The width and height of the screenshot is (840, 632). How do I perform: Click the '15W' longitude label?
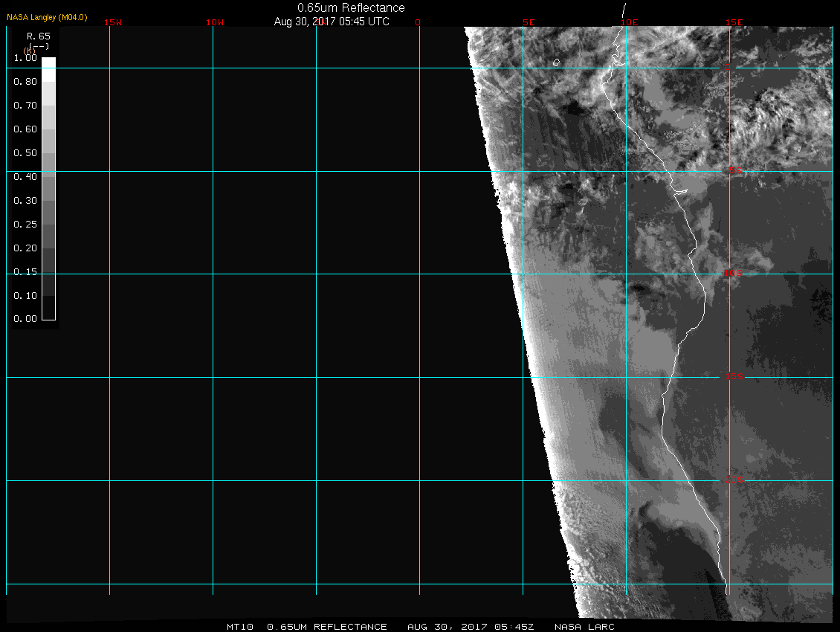pos(113,22)
